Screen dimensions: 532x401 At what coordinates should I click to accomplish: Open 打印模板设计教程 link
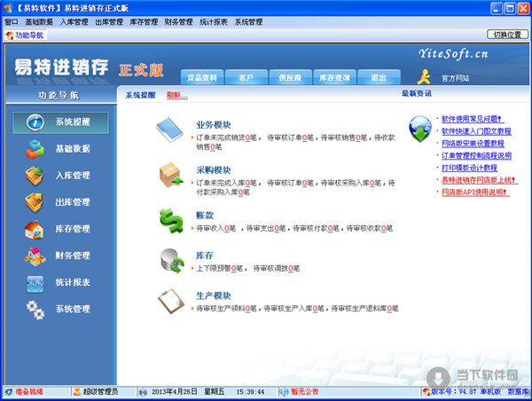click(469, 168)
